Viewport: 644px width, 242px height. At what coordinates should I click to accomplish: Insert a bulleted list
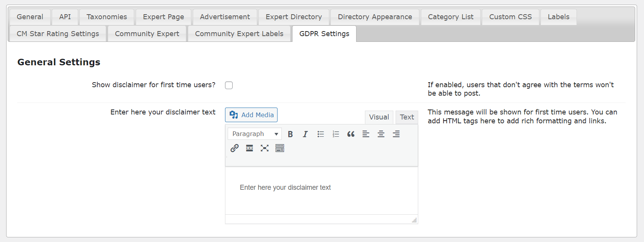[x=320, y=134]
